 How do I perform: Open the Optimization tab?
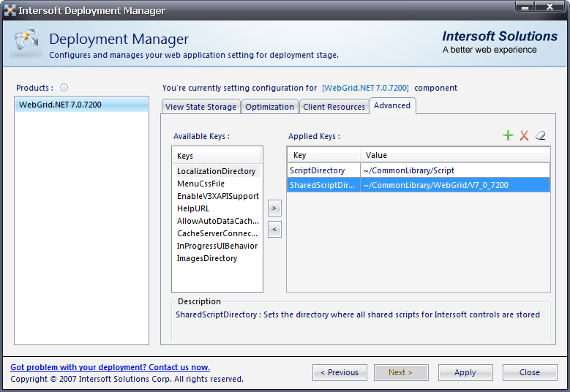[x=270, y=107]
